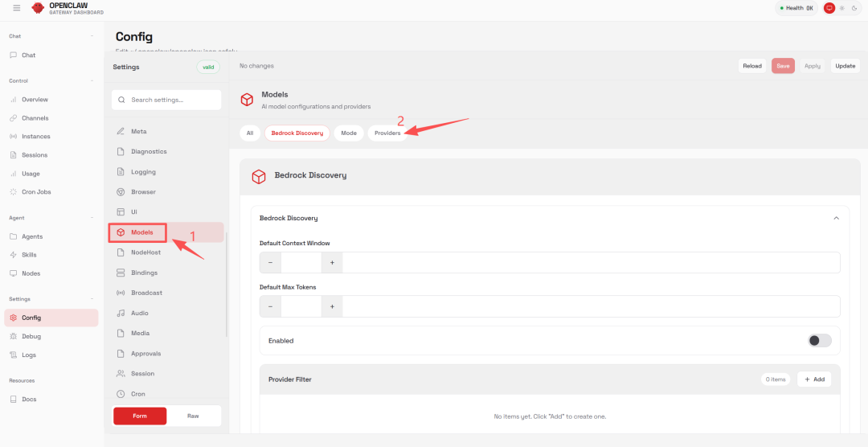Switch to dark theme moon icon
Image resolution: width=868 pixels, height=447 pixels.
coord(854,8)
